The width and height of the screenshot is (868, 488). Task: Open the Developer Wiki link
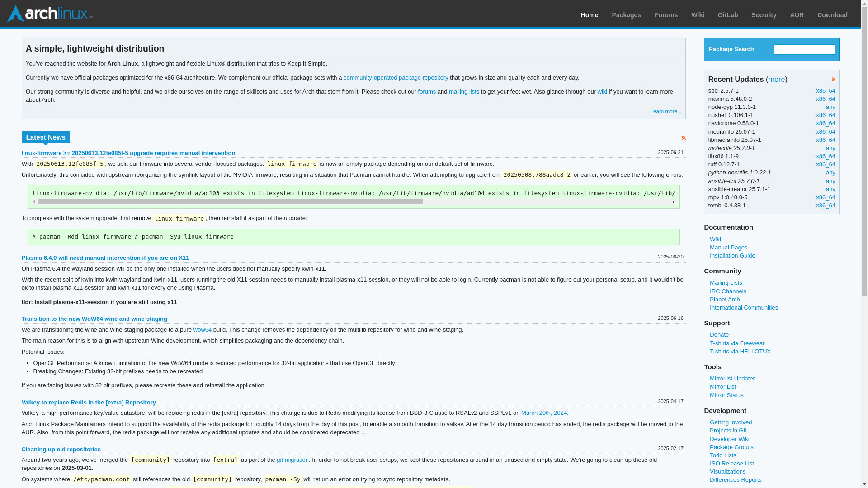(x=729, y=439)
